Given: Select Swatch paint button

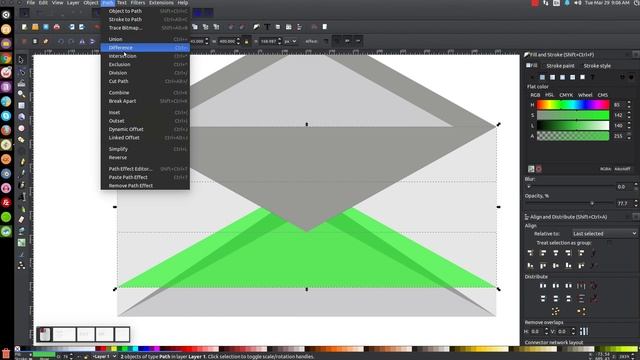Looking at the screenshot, I should coord(582,77).
